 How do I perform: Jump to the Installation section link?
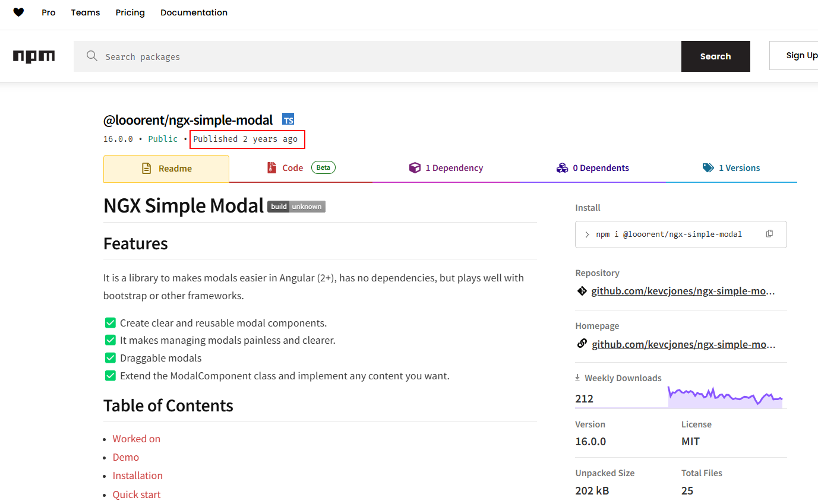[138, 476]
